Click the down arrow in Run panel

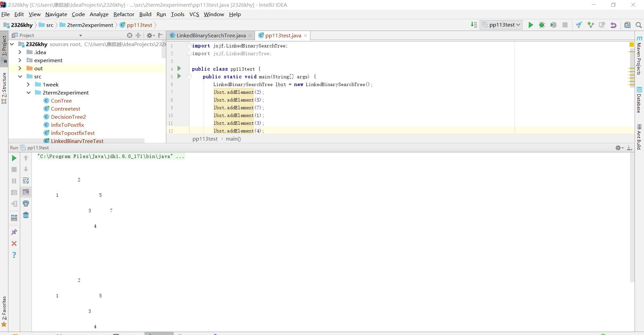(26, 169)
